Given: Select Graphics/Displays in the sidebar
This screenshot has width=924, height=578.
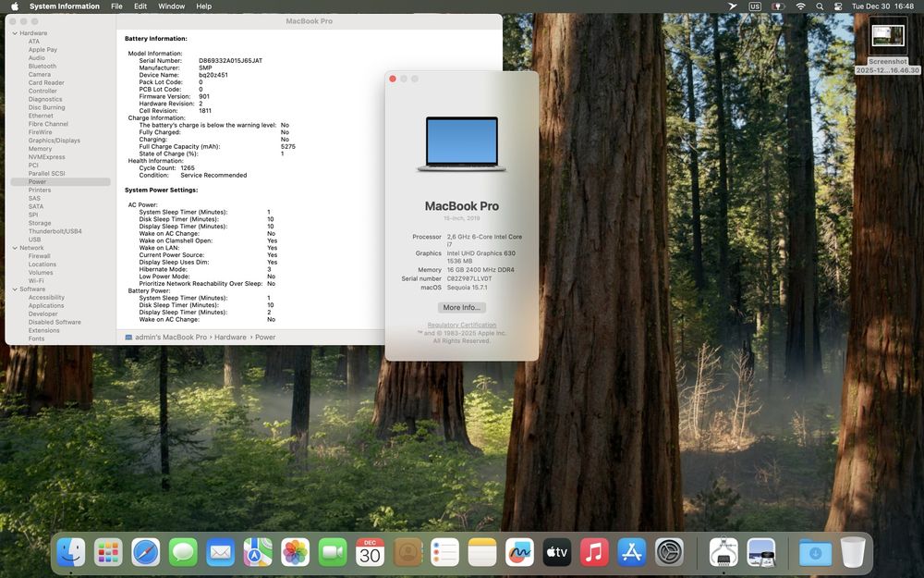Looking at the screenshot, I should click(x=55, y=141).
